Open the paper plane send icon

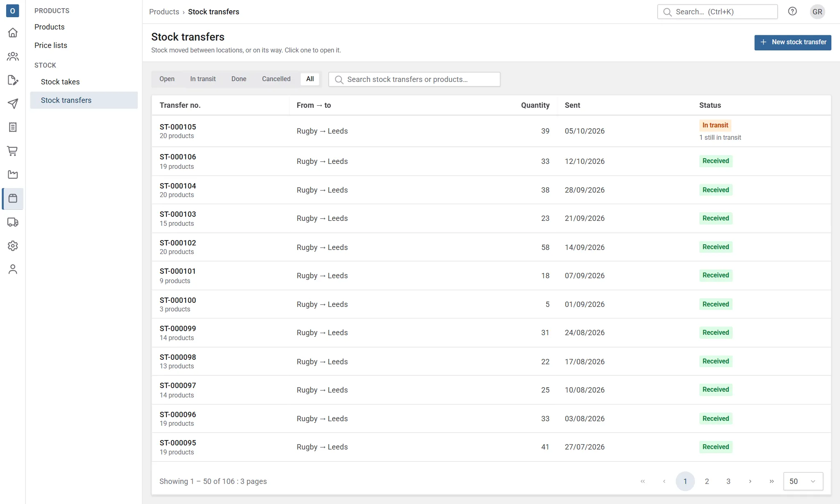tap(13, 104)
